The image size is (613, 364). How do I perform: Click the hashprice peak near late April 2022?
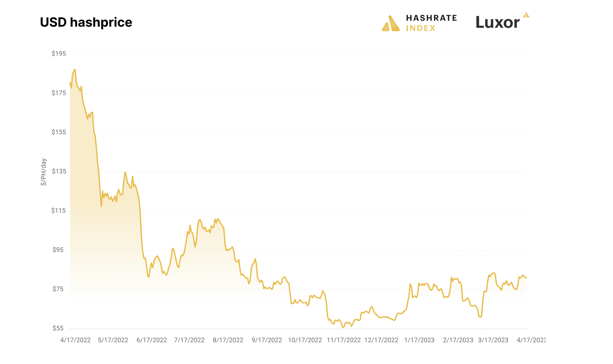click(75, 69)
